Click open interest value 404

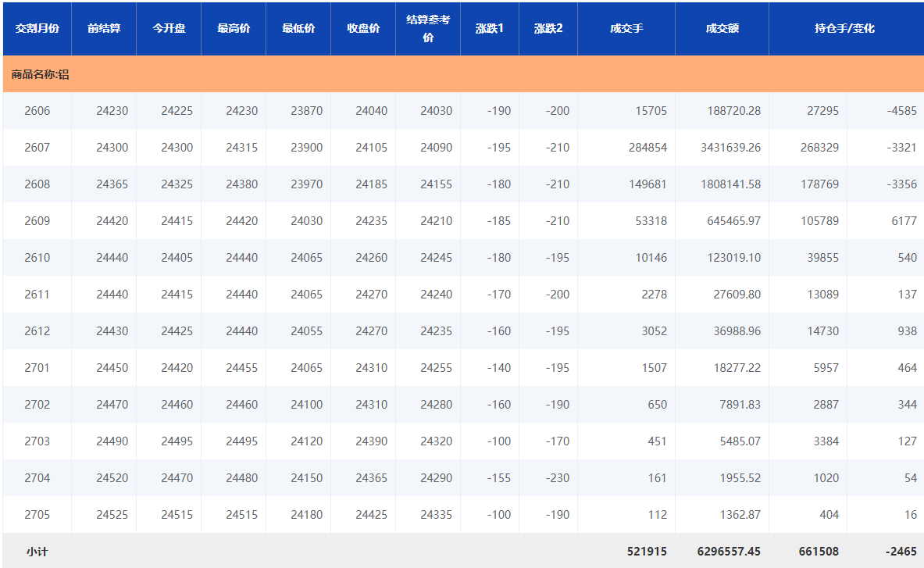pyautogui.click(x=829, y=514)
